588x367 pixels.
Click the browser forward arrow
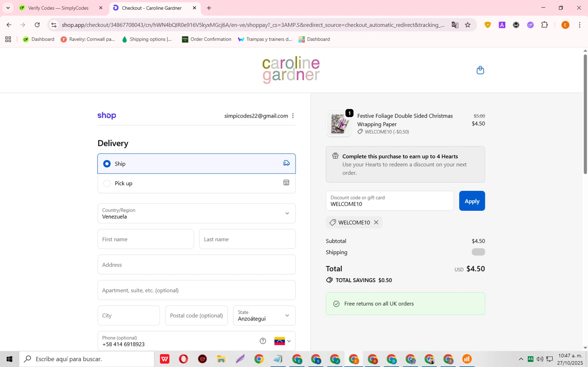[23, 25]
